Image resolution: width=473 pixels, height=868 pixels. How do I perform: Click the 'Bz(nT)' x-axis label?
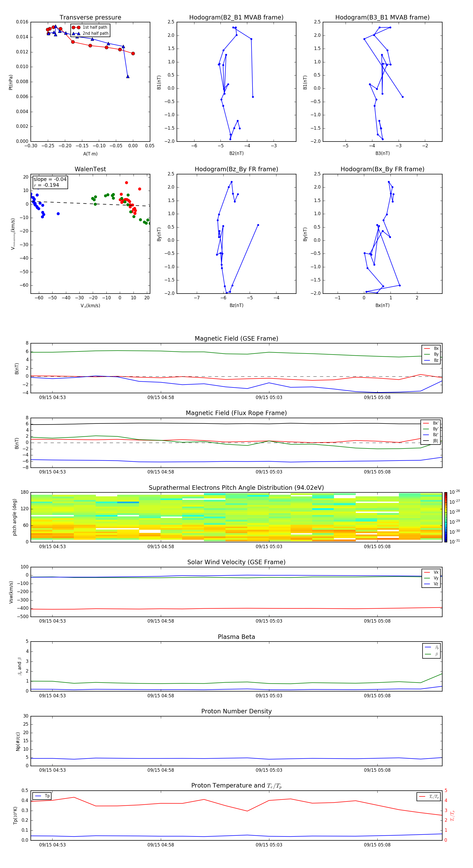(x=236, y=305)
